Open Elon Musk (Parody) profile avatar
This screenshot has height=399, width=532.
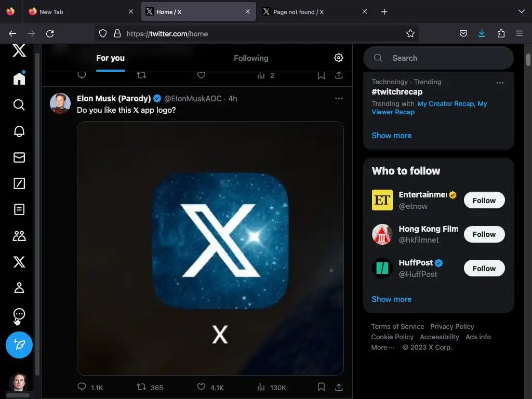click(60, 103)
